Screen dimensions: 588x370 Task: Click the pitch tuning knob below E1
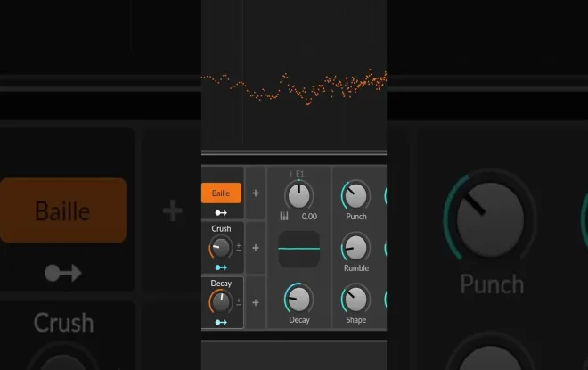pyautogui.click(x=298, y=194)
